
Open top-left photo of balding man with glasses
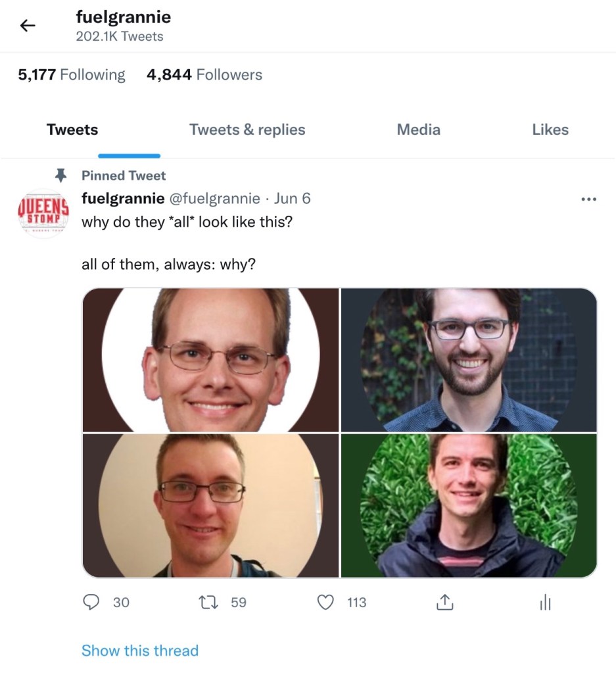211,360
